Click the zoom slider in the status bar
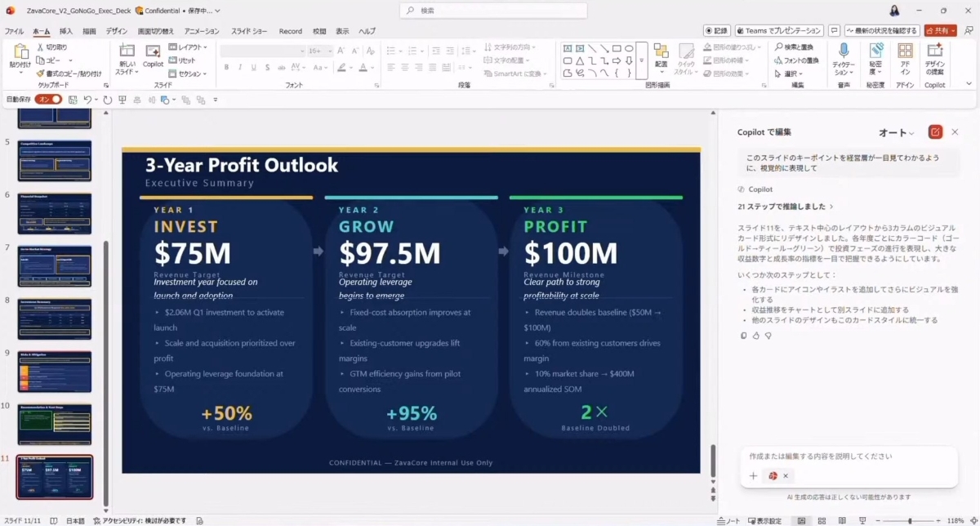 [911, 520]
